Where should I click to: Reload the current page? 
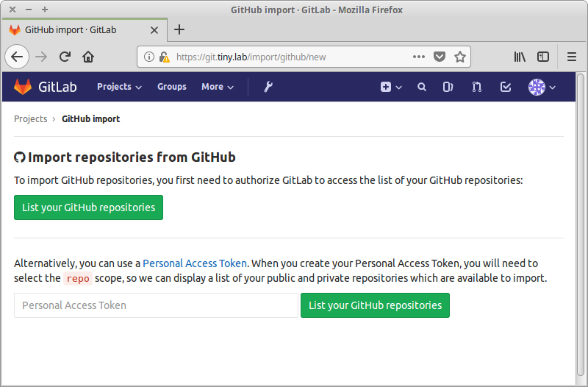[x=65, y=57]
